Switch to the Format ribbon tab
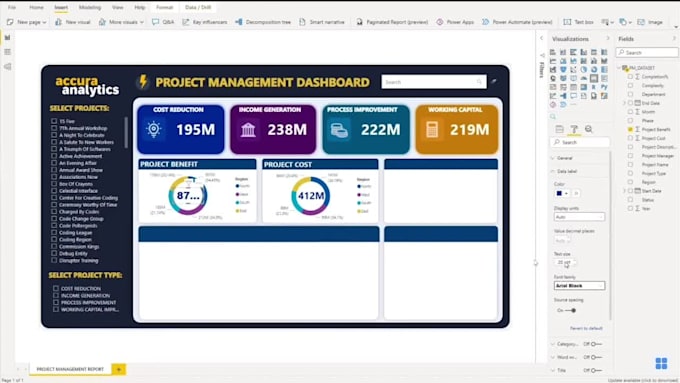Screen dimensions: 680x383 (164, 7)
